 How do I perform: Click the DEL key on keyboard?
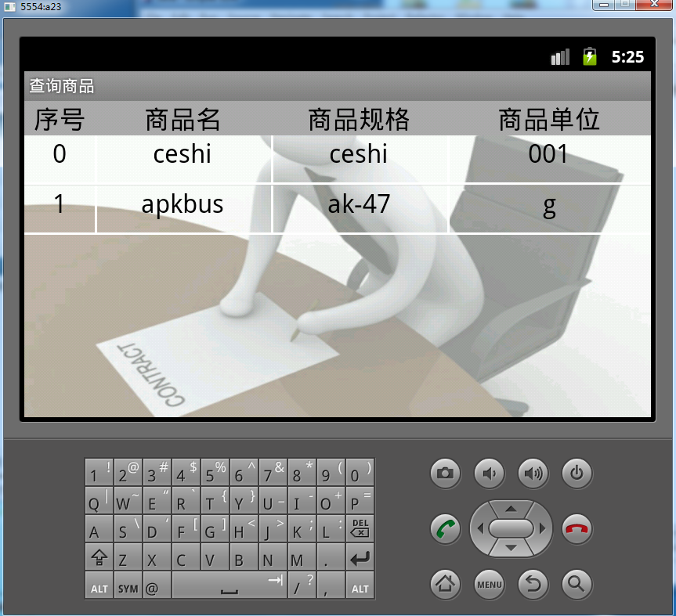[x=360, y=528]
